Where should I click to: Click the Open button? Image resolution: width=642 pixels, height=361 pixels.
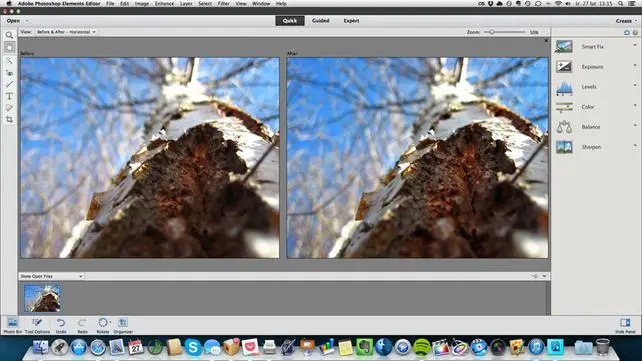13,21
